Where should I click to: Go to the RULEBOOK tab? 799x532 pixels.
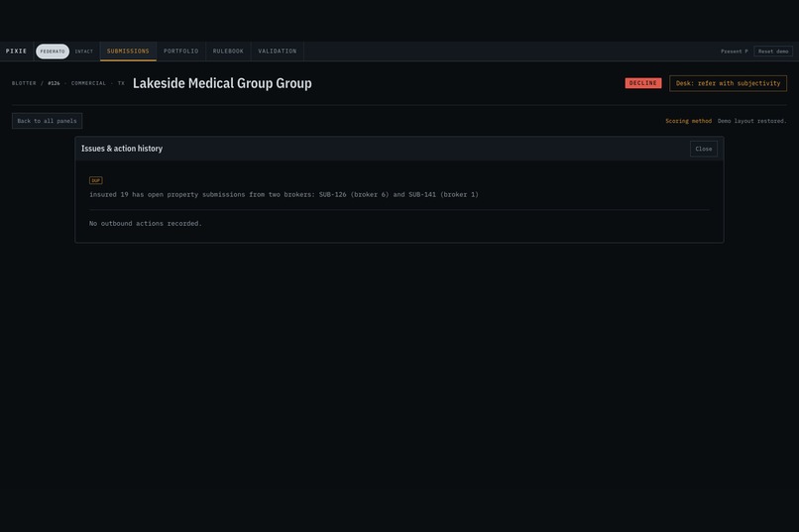click(228, 52)
